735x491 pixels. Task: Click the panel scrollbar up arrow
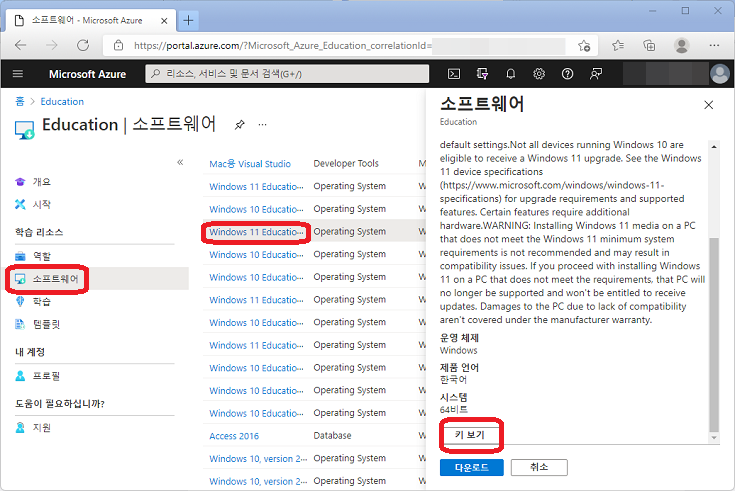(713, 146)
